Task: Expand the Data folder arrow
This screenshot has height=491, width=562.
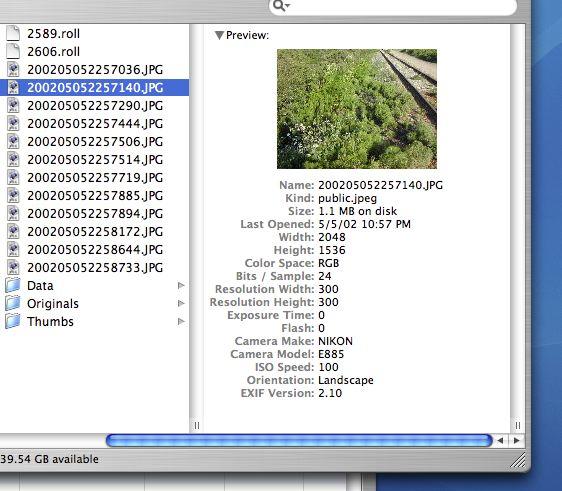Action: (181, 285)
